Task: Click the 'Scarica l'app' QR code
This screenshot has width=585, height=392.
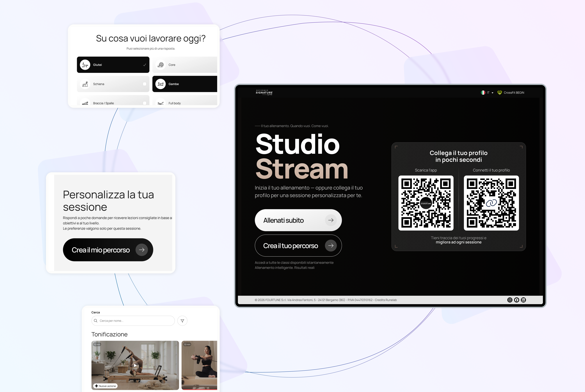Action: (x=426, y=203)
